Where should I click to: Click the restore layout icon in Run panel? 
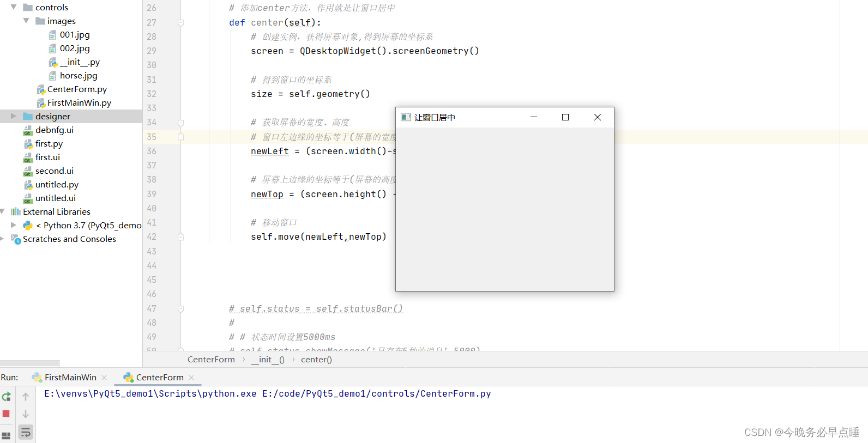coord(6,436)
